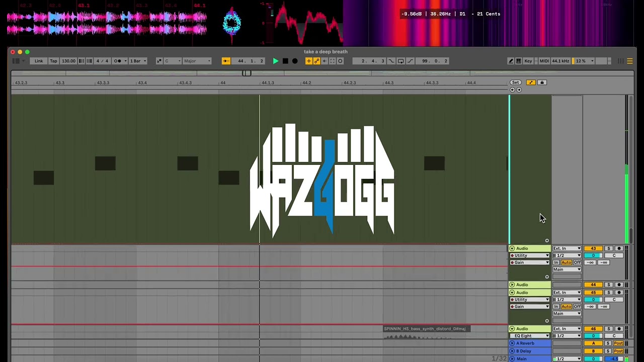The height and width of the screenshot is (362, 644).
Task: Toggle the mixer view bars icon
Action: pyautogui.click(x=621, y=61)
